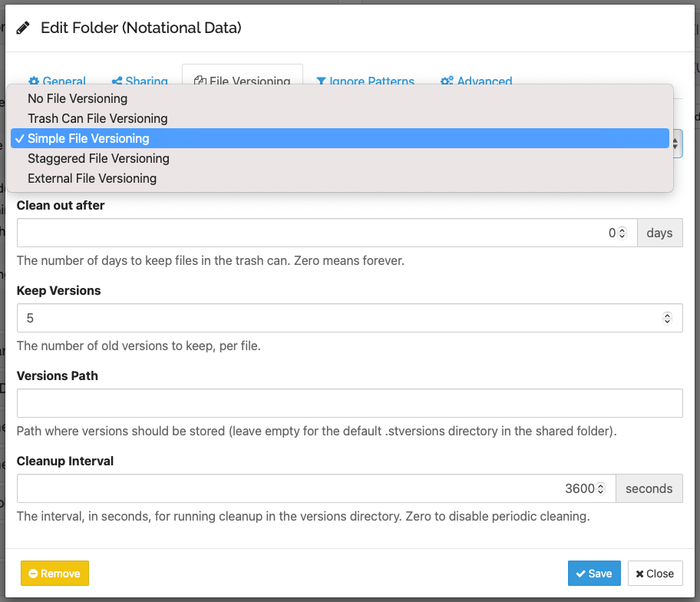Select Staggered File Versioning option
Screen dimensions: 700x602
tap(98, 158)
